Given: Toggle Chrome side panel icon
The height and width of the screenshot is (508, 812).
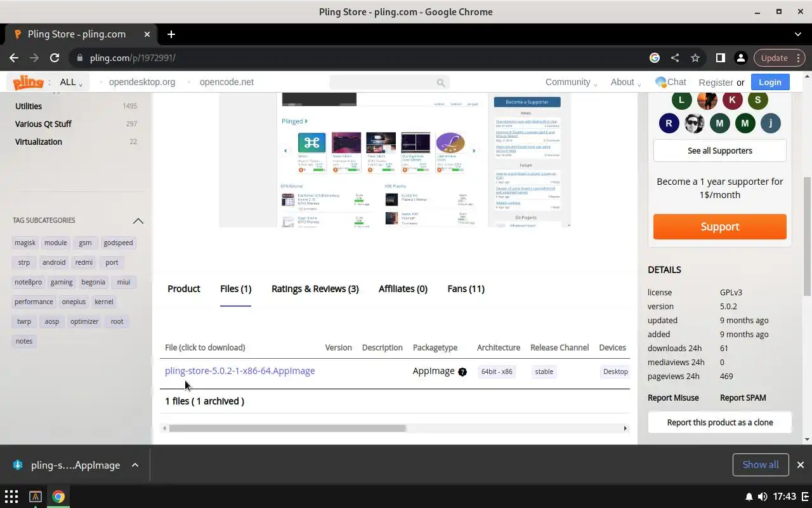Looking at the screenshot, I should point(720,58).
